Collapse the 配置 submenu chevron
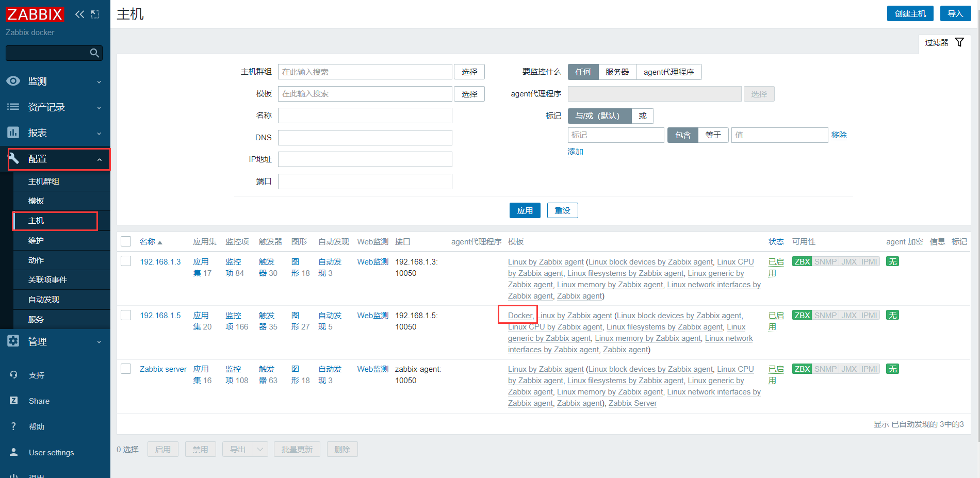Viewport: 980px width, 478px height. click(100, 159)
